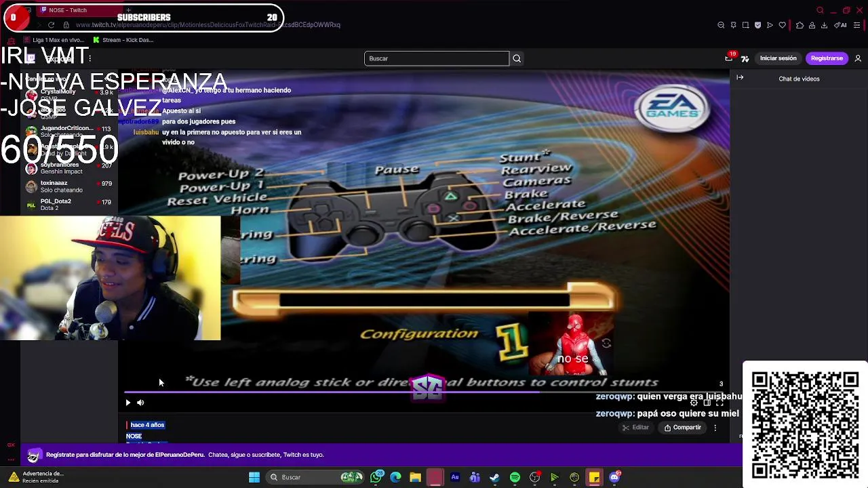868x488 pixels.
Task: Collapse the Chat de videos panel
Action: [x=740, y=78]
